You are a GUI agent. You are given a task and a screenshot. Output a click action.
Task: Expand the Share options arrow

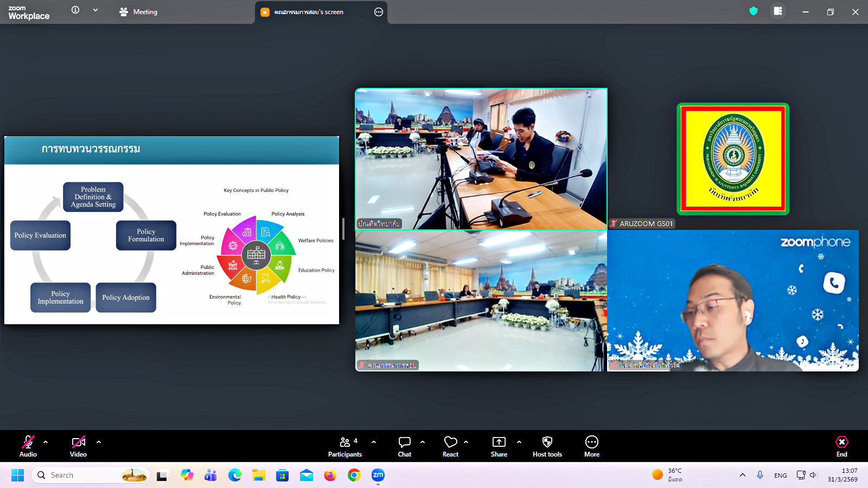[x=519, y=442]
